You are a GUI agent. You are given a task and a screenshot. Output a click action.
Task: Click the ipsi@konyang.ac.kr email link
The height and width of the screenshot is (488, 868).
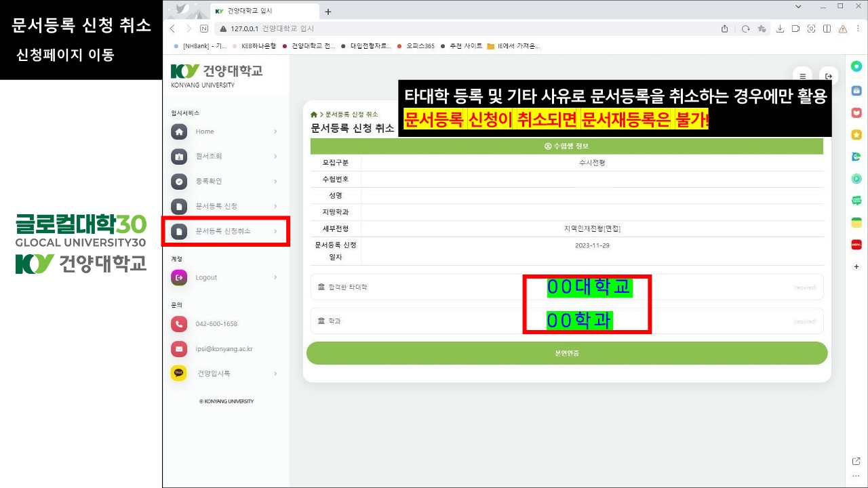[x=224, y=349]
